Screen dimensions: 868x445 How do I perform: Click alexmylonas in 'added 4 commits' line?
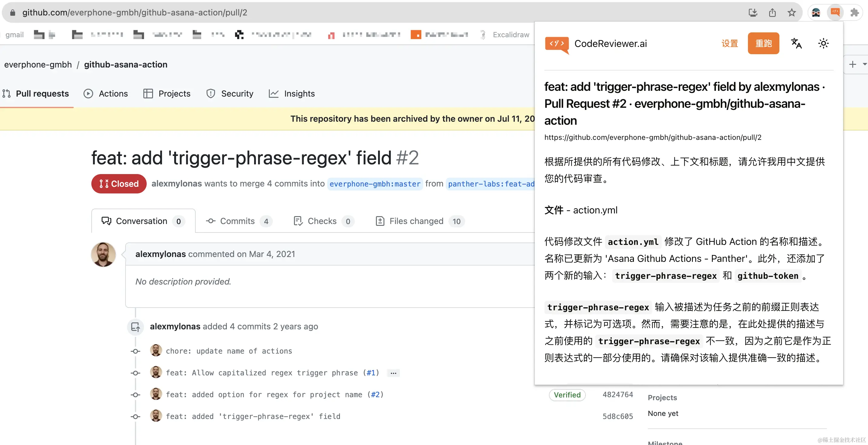[175, 326]
